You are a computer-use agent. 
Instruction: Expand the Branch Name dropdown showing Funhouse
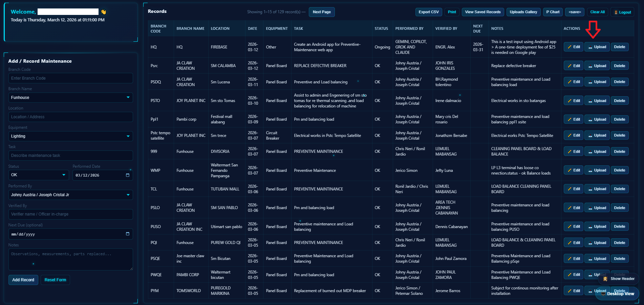(70, 98)
